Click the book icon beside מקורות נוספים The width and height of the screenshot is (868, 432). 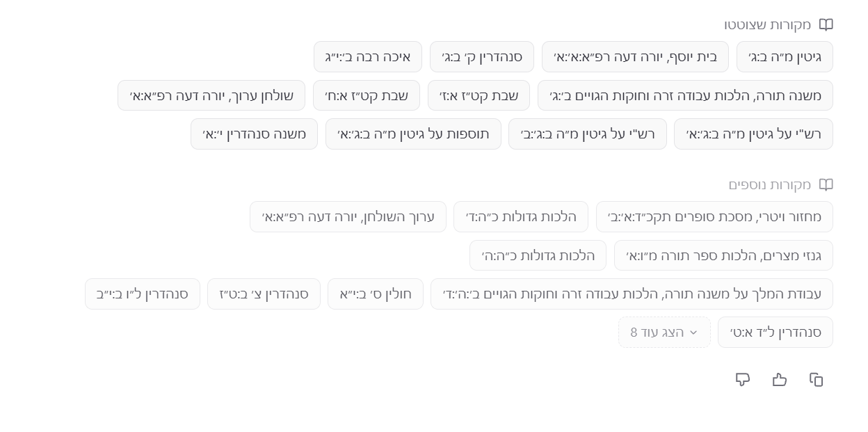point(826,185)
